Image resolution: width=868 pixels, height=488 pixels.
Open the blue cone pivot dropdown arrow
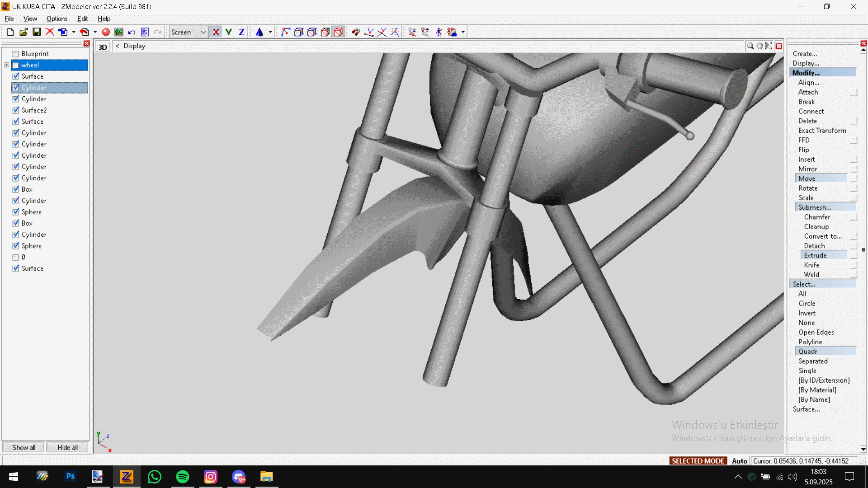pos(270,32)
